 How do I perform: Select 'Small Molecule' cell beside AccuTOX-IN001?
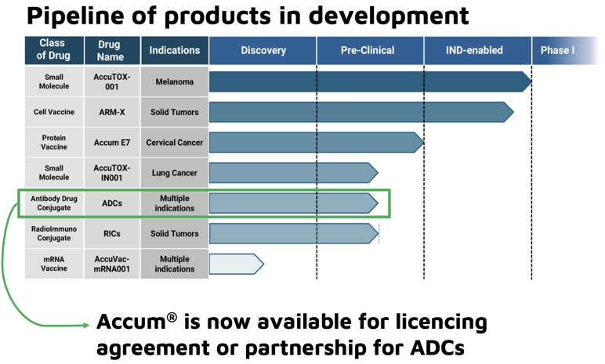pos(54,173)
